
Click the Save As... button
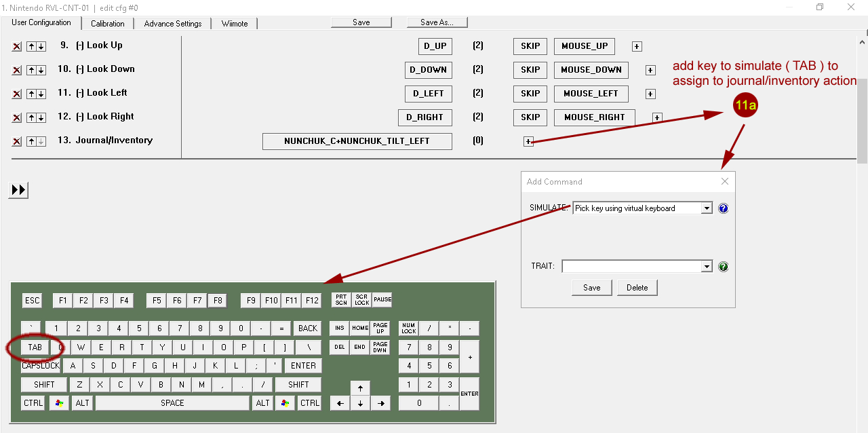[x=437, y=22]
